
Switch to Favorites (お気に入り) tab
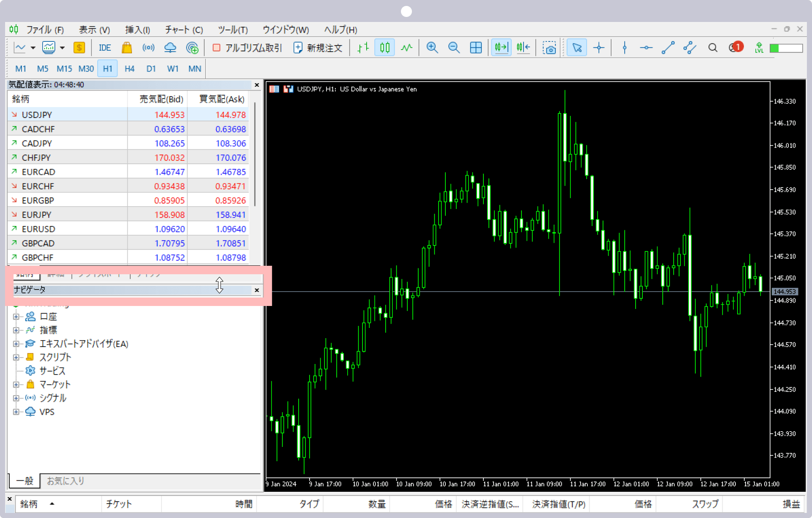65,481
